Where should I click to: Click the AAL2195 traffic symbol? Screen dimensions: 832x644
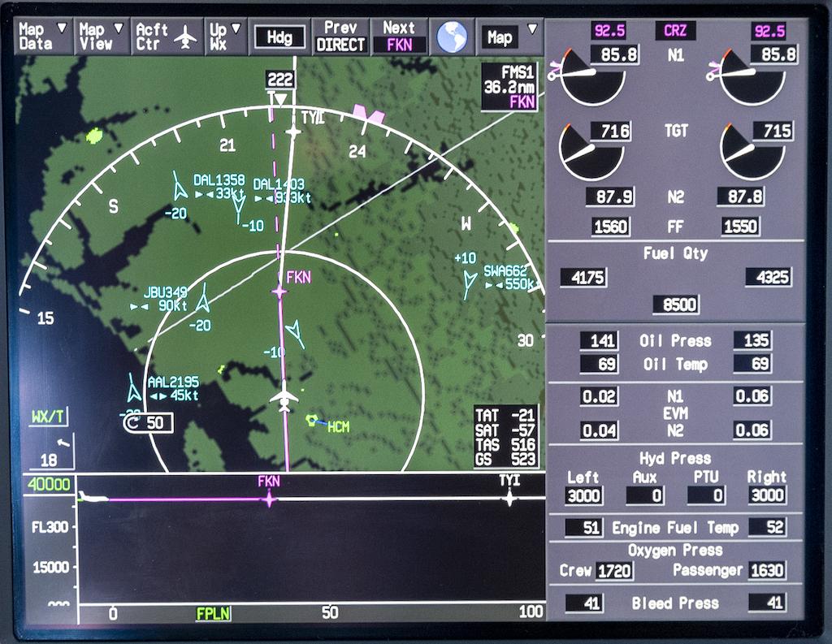point(133,388)
